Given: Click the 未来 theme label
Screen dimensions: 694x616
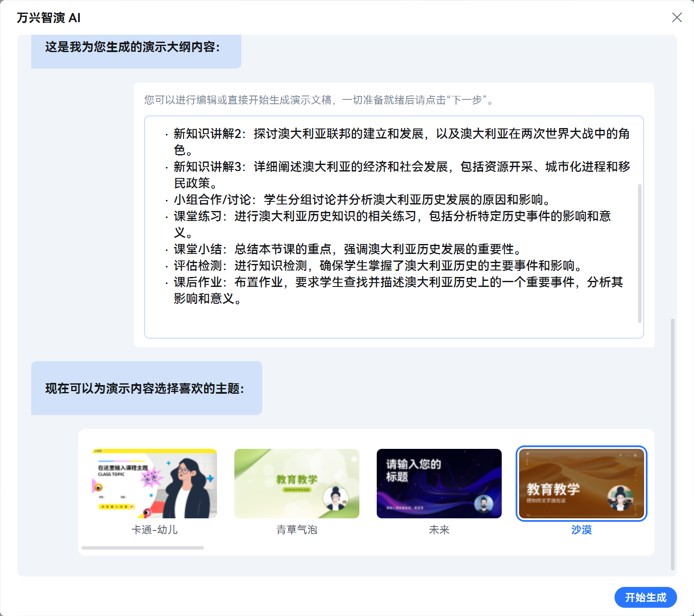Looking at the screenshot, I should (x=439, y=530).
